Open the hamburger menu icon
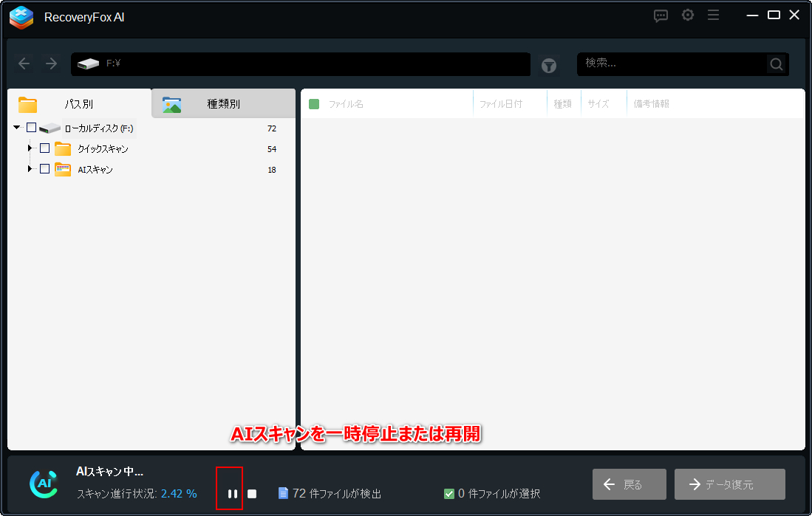The width and height of the screenshot is (812, 516). (x=713, y=16)
